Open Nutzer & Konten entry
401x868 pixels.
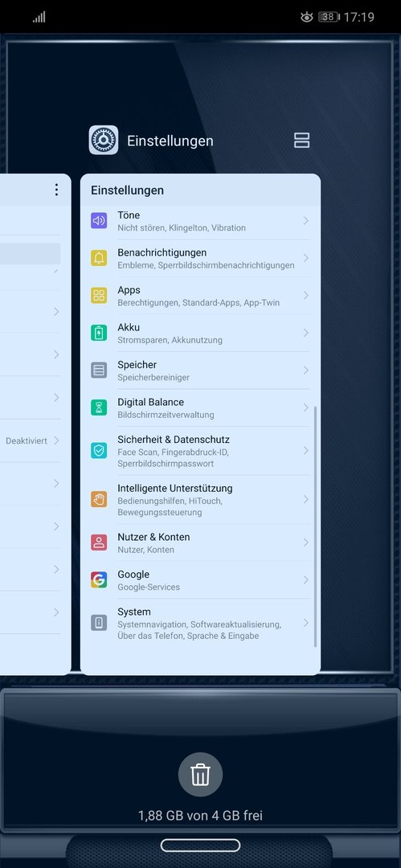[200, 542]
